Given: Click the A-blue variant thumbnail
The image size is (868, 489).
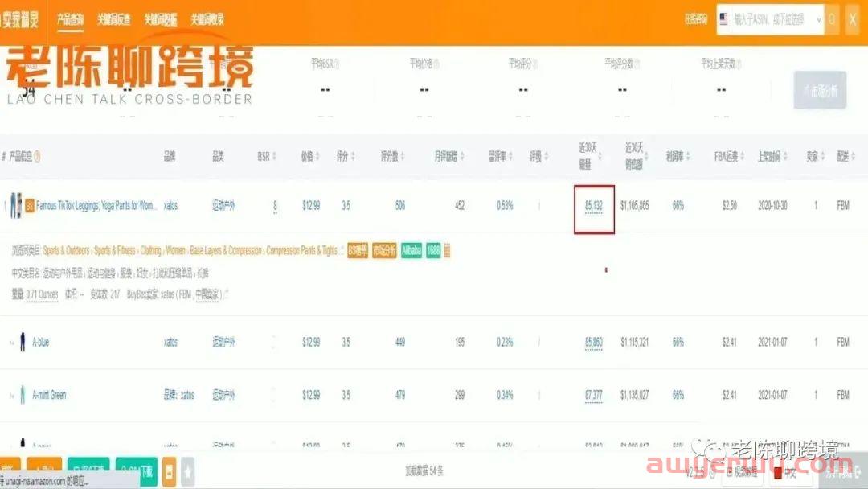Looking at the screenshot, I should click(23, 343).
